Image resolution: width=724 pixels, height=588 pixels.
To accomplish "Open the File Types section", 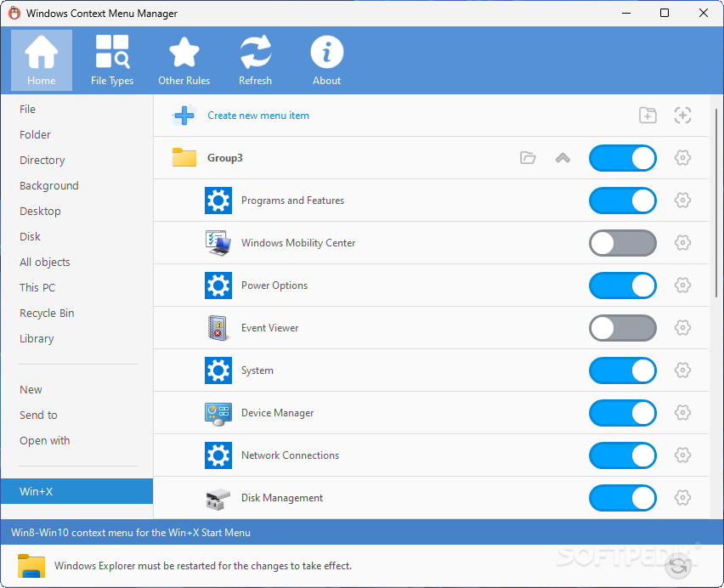I will tap(112, 60).
